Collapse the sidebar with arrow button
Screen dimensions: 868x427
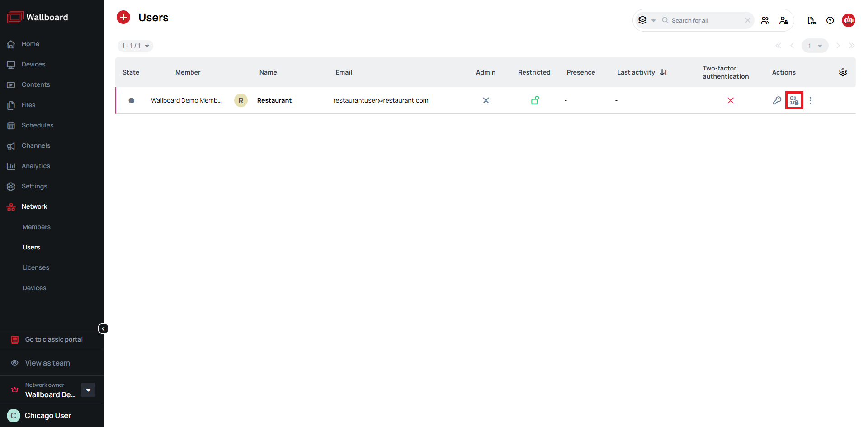click(103, 328)
